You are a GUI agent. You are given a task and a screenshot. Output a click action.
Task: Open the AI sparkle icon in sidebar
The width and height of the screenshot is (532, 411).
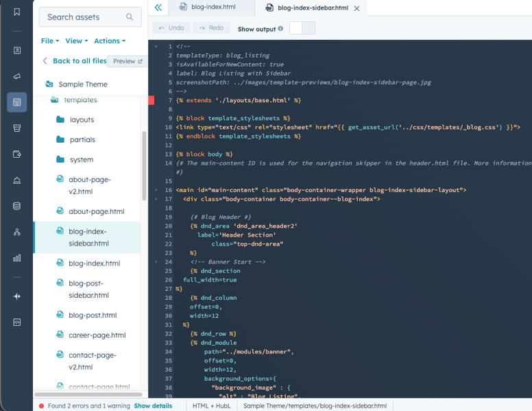(16, 296)
